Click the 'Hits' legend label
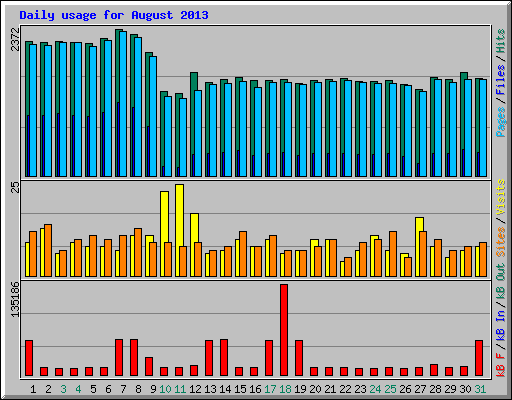 pos(500,41)
